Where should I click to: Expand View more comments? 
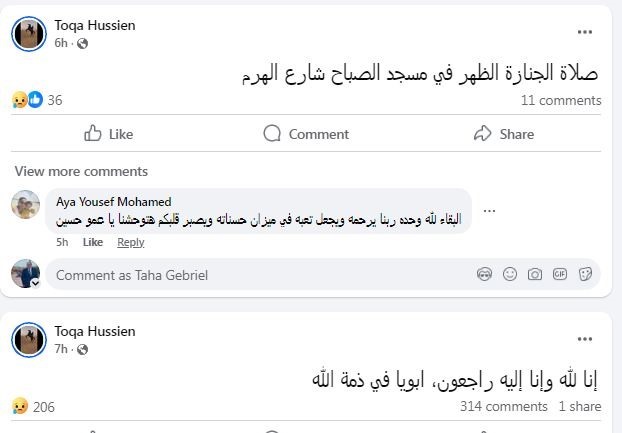81,171
